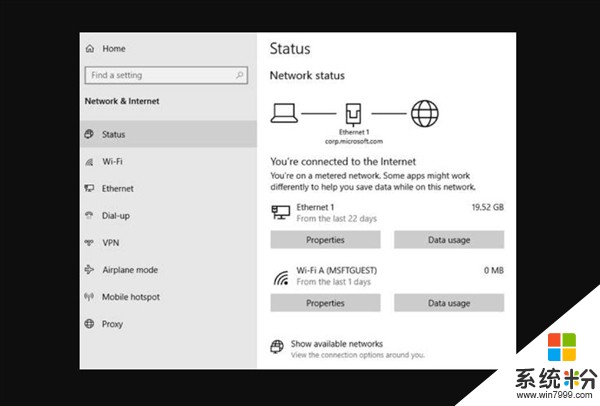Click 'From the last 22 days' text
600x406 pixels.
coord(337,218)
